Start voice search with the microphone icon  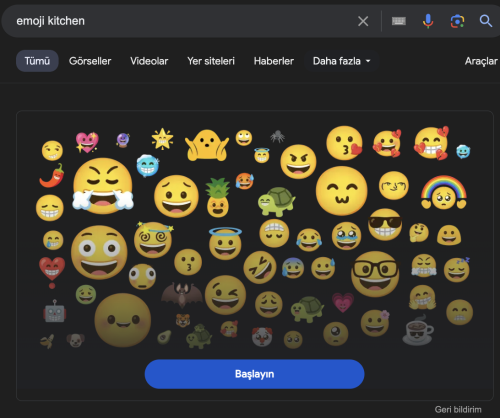[x=428, y=21]
